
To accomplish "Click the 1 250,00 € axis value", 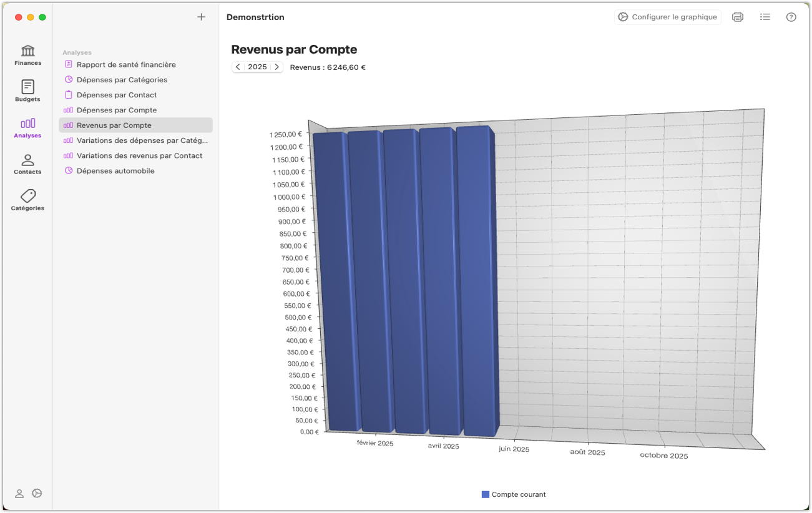I will 286,134.
